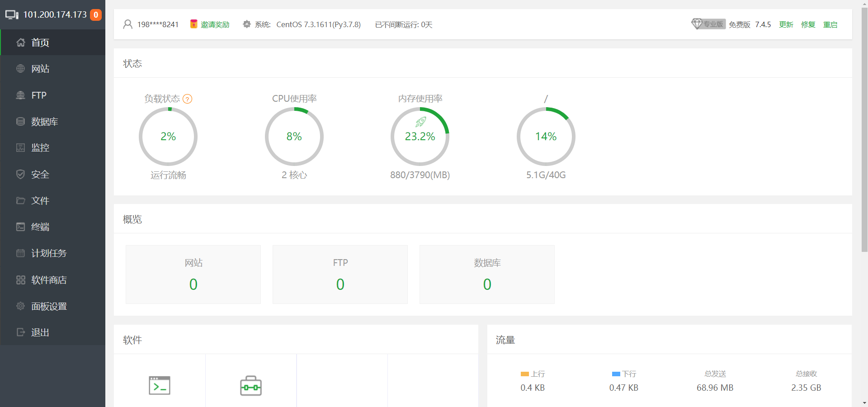Image resolution: width=868 pixels, height=407 pixels.
Task: Click the rocket memory release icon
Action: 420,122
